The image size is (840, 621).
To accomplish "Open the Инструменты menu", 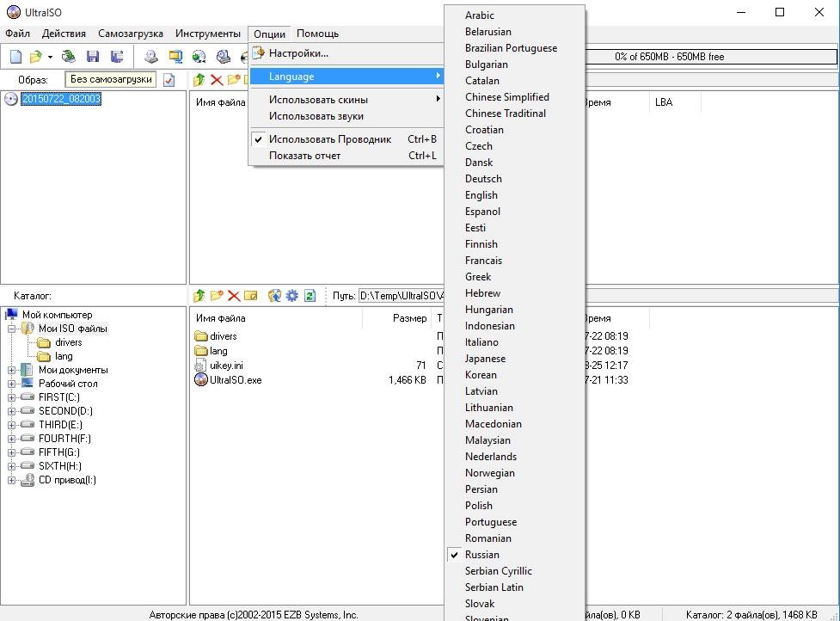I will (x=208, y=34).
